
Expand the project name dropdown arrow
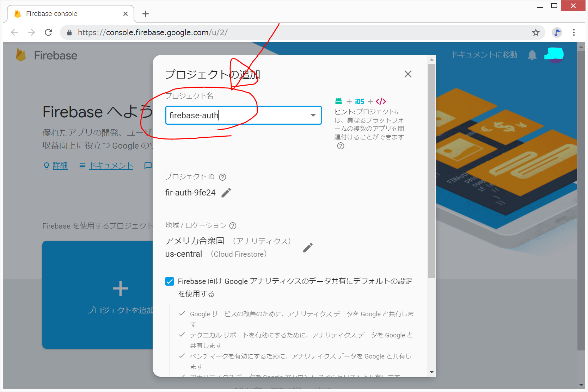(x=313, y=116)
